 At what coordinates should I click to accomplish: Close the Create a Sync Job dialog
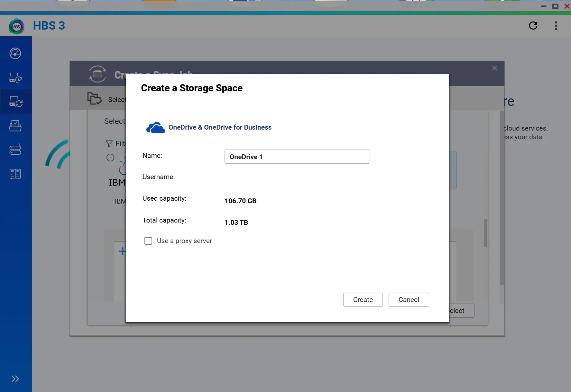pyautogui.click(x=494, y=68)
